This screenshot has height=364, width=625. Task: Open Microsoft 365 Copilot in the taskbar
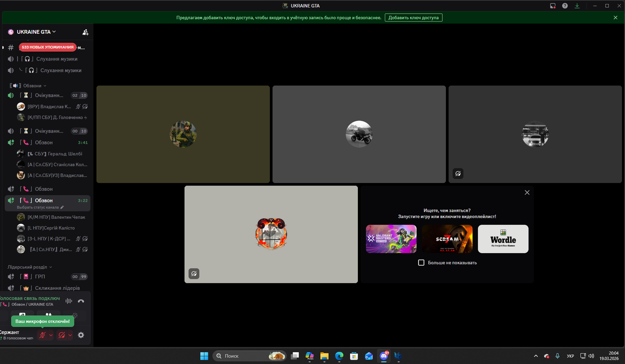coord(309,356)
